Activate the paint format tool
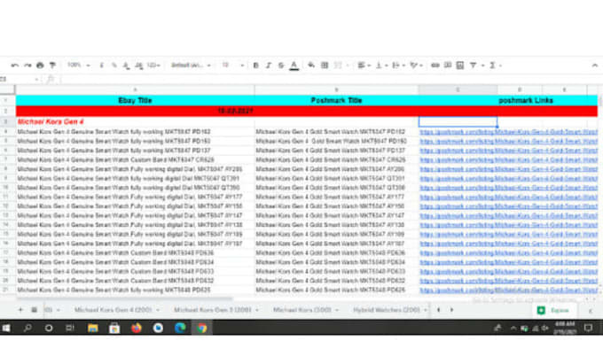The height and width of the screenshot is (364, 603). [52, 66]
